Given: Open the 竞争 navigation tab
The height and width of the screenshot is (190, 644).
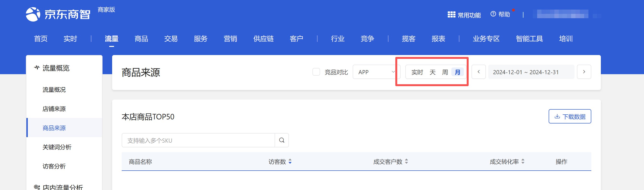Looking at the screenshot, I should point(367,39).
